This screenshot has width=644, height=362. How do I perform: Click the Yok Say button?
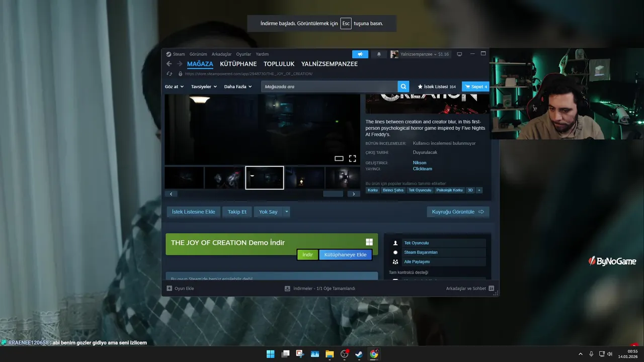pos(268,212)
